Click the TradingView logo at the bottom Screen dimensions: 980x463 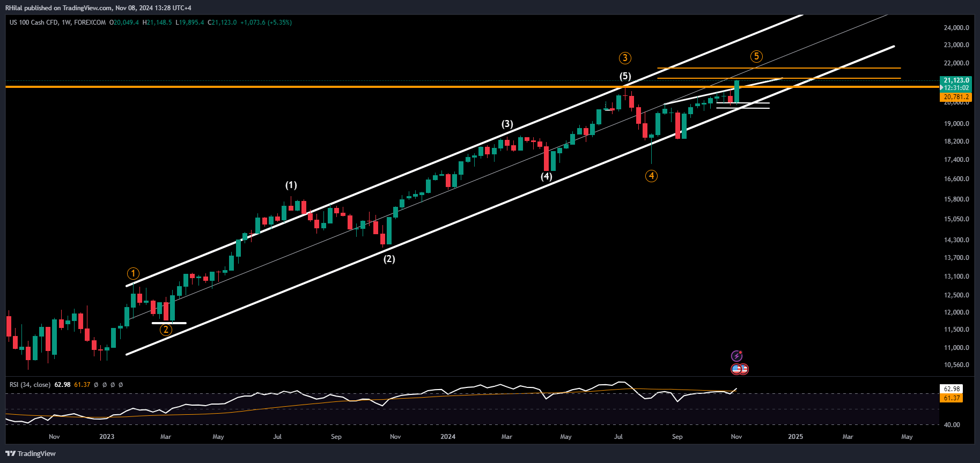[31, 453]
